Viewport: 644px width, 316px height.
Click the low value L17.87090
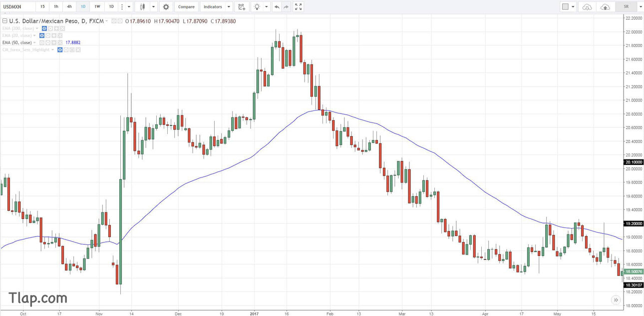click(195, 21)
